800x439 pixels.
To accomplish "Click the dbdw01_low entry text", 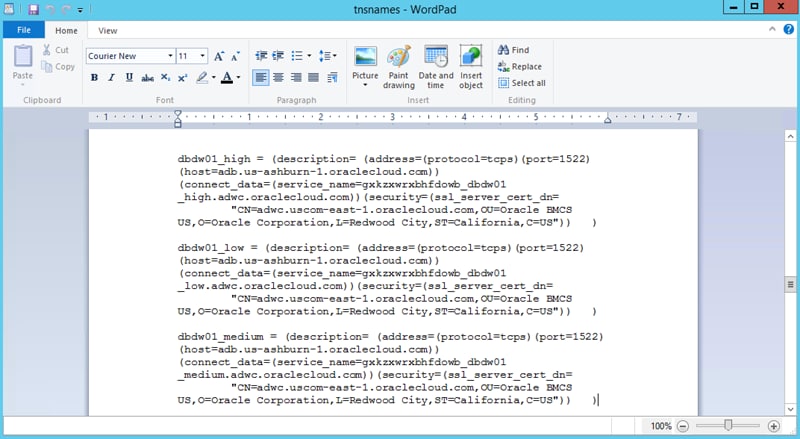I will point(211,248).
